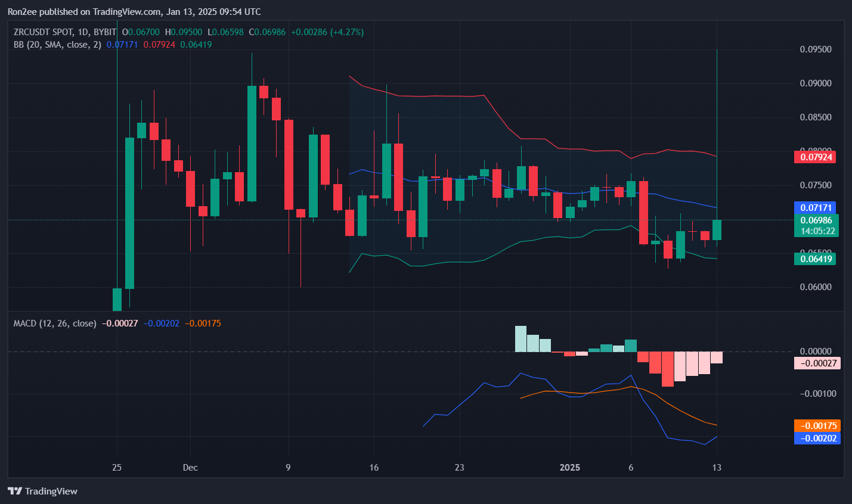Screen dimensions: 852x504
Task: Click the 0.09500 price scale tick
Action: click(x=816, y=49)
